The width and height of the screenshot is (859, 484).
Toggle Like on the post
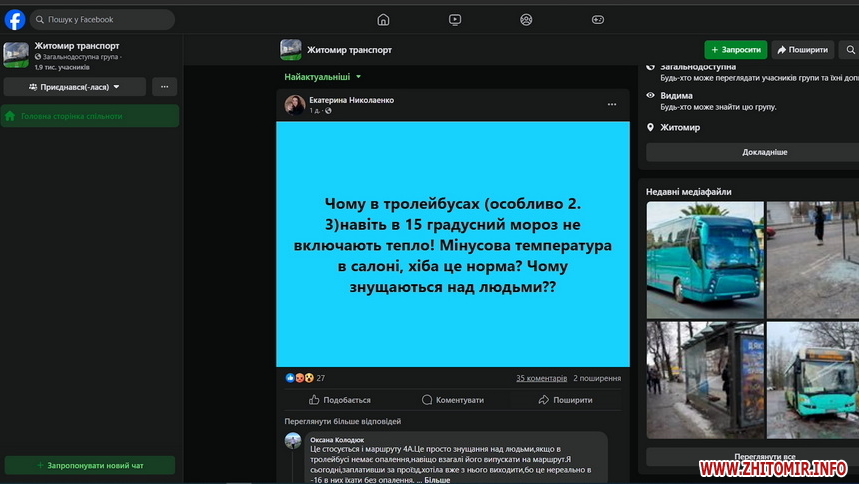(340, 400)
